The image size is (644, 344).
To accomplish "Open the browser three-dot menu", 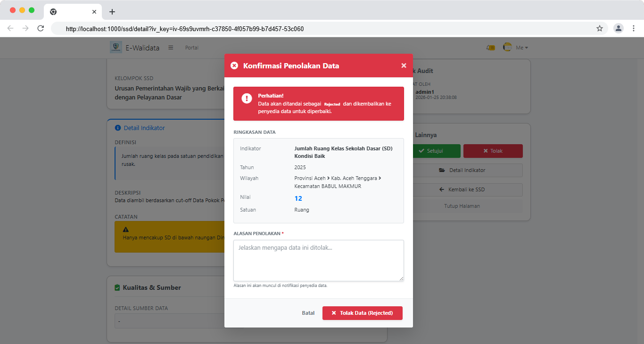I will [634, 28].
